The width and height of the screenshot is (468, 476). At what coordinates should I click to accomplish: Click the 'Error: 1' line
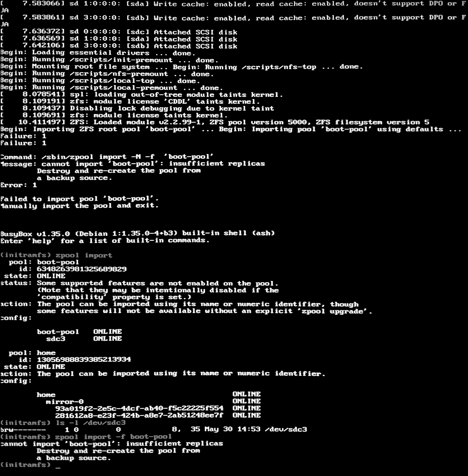click(x=19, y=185)
